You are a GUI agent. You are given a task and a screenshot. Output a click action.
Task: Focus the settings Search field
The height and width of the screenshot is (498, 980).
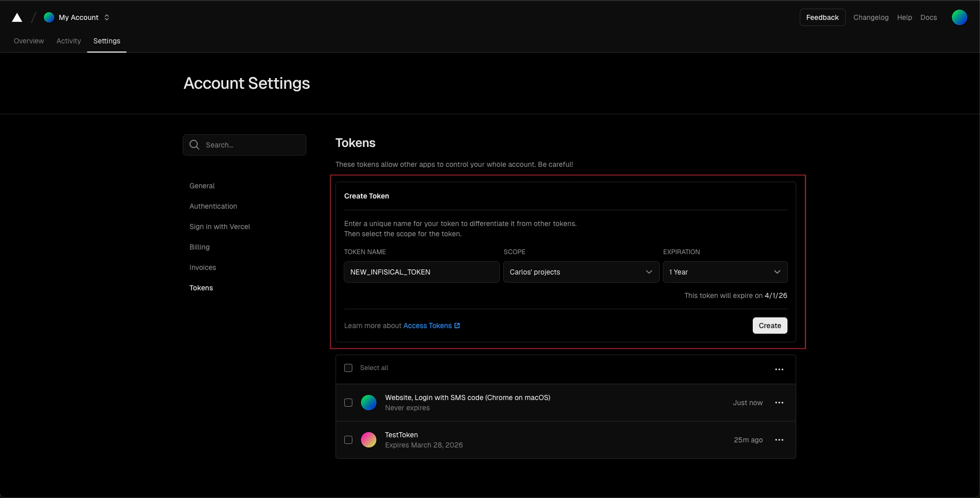[245, 145]
